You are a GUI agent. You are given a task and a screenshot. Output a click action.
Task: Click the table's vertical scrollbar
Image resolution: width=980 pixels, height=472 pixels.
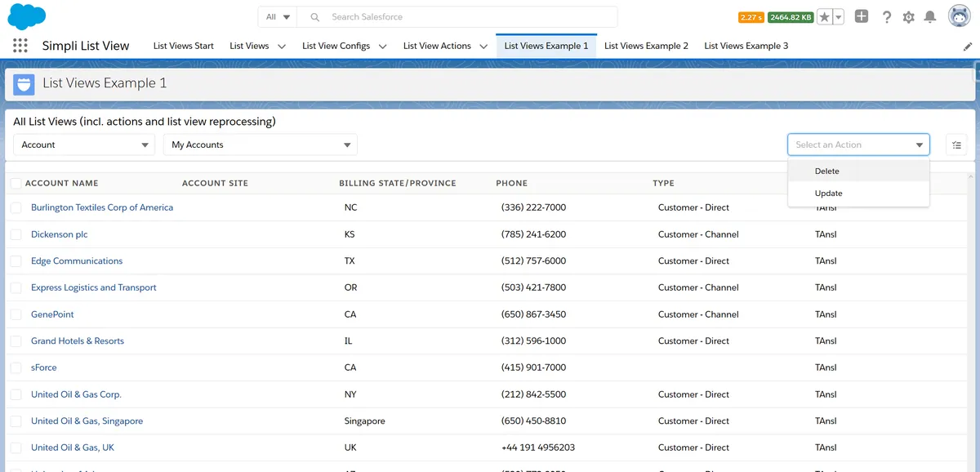971,323
